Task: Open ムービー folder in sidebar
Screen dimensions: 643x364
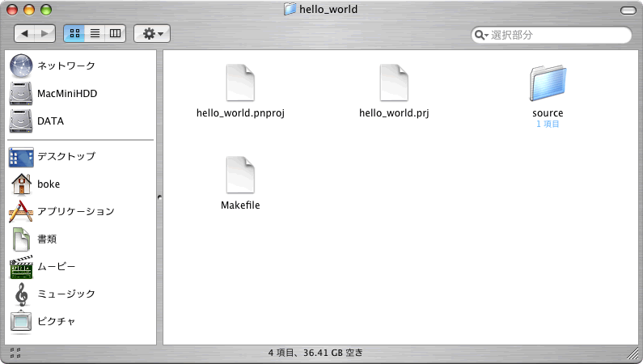Action: 43,266
